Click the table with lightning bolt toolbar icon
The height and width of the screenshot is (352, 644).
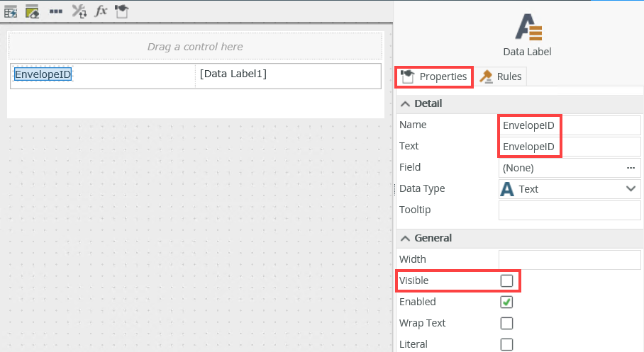[11, 11]
